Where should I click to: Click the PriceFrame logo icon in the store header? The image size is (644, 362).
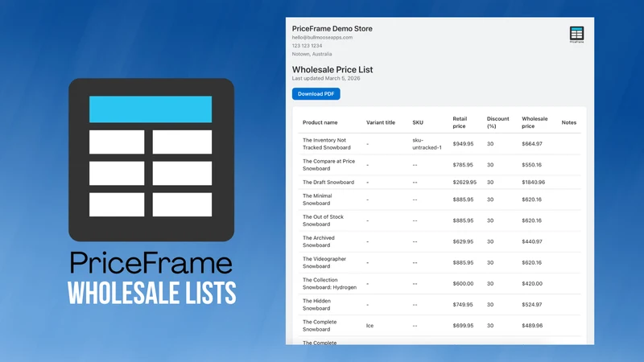576,35
